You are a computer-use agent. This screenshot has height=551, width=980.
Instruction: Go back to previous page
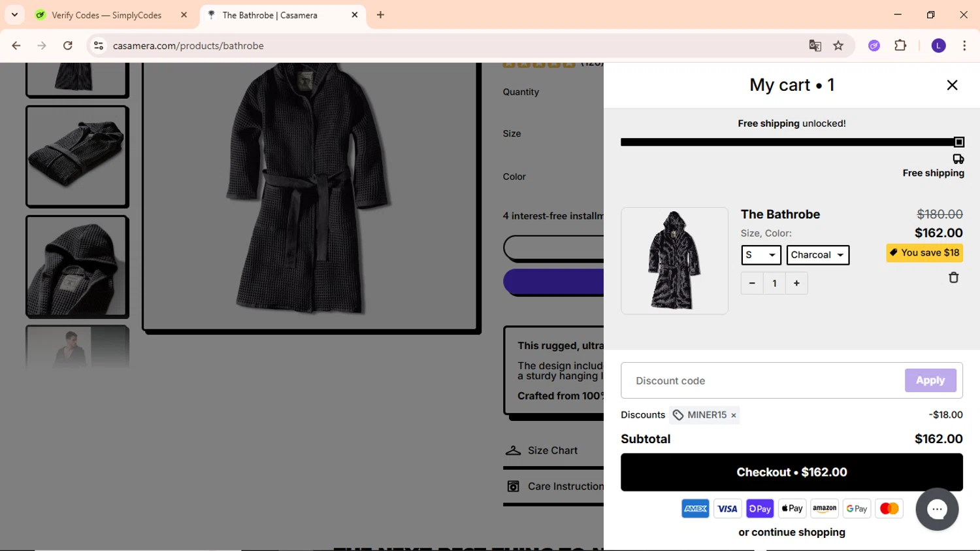tap(16, 46)
